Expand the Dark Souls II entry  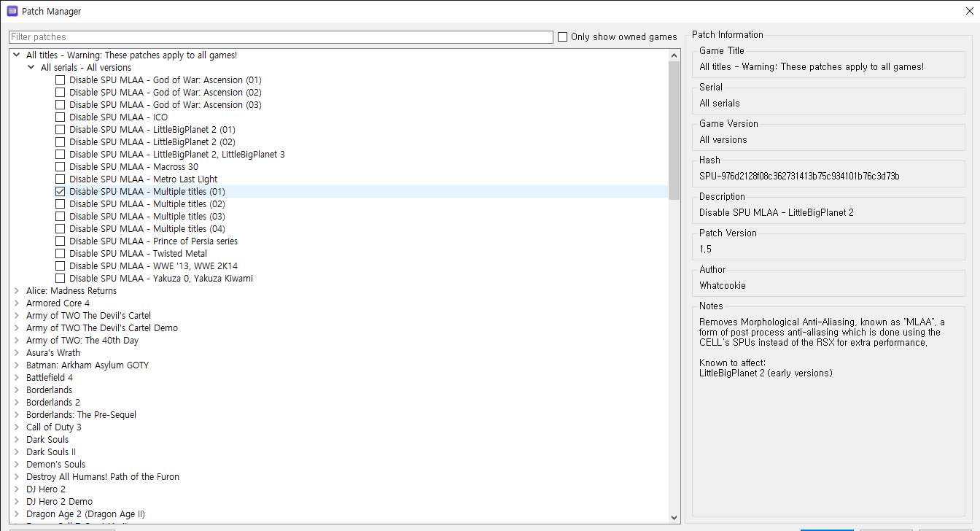(x=16, y=452)
